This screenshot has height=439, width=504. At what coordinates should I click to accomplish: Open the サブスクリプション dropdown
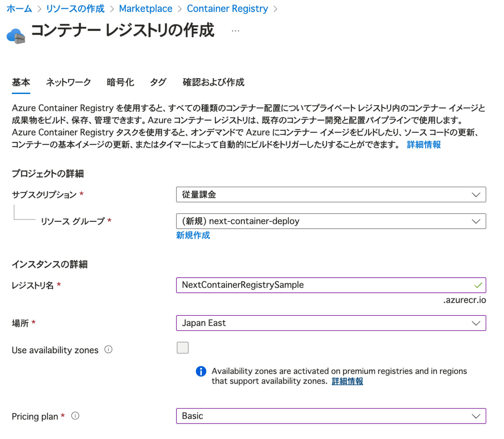pos(331,195)
